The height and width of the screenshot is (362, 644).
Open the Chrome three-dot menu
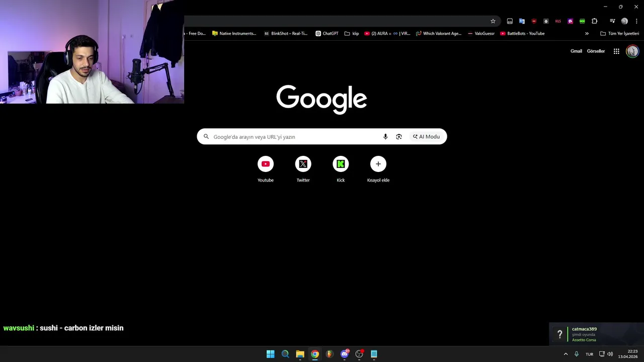click(636, 21)
